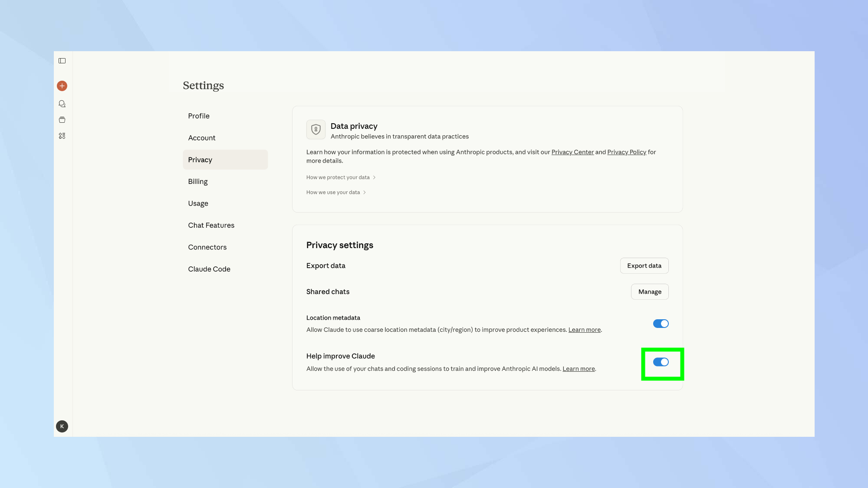Toggle the sidebar panel icon

[62, 61]
